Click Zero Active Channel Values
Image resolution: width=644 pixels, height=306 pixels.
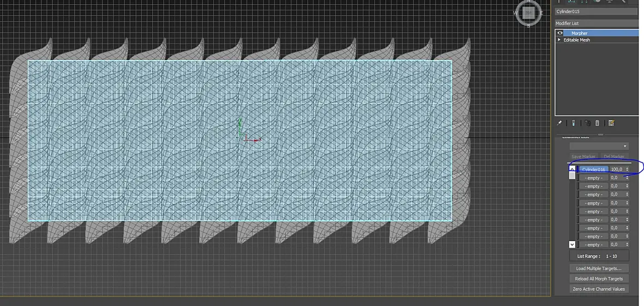pyautogui.click(x=599, y=289)
